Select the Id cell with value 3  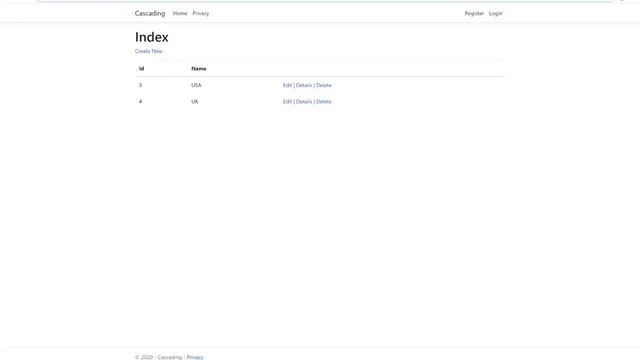tap(140, 85)
